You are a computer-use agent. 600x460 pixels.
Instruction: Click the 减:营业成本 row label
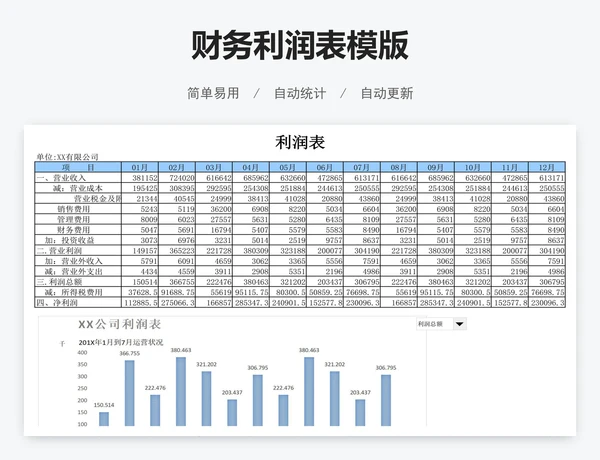pos(78,188)
